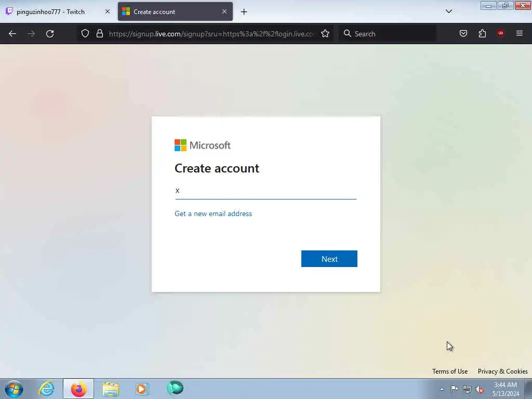Click the Firefox Search box

coord(388,34)
